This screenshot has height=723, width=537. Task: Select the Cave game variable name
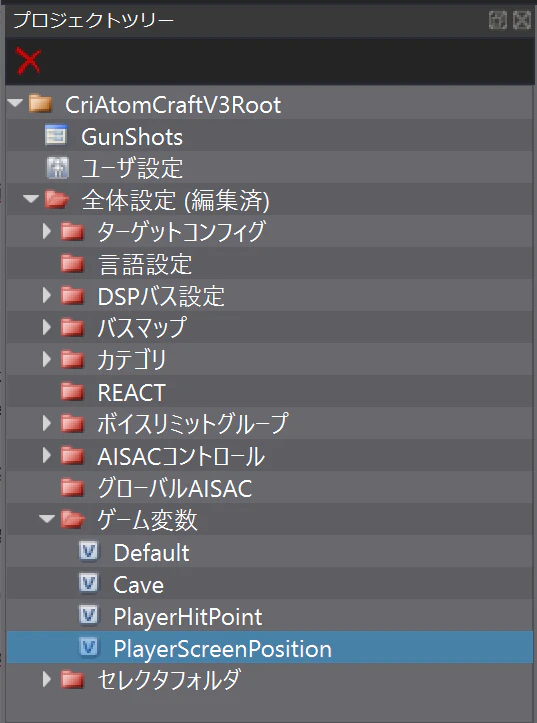pyautogui.click(x=138, y=585)
